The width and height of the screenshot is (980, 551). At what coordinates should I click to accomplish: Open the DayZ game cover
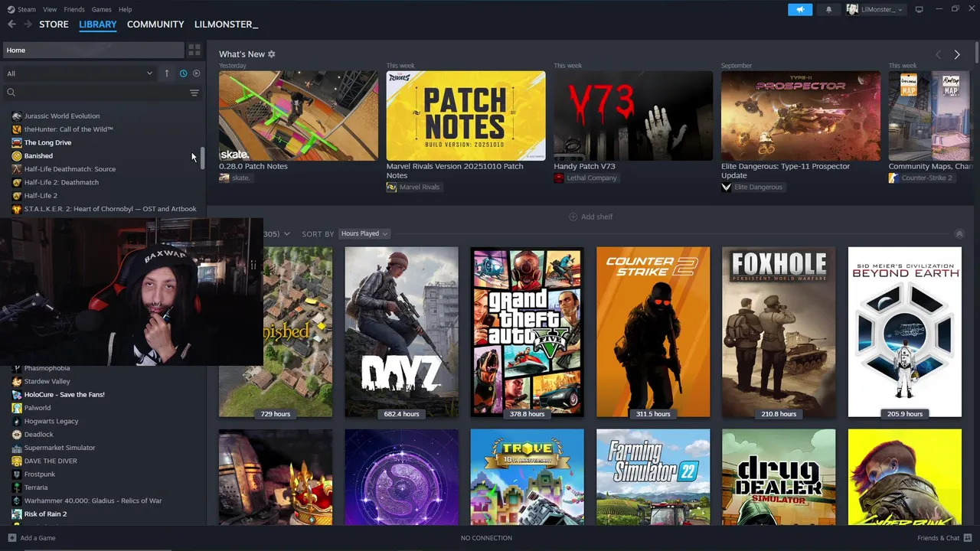pyautogui.click(x=401, y=332)
